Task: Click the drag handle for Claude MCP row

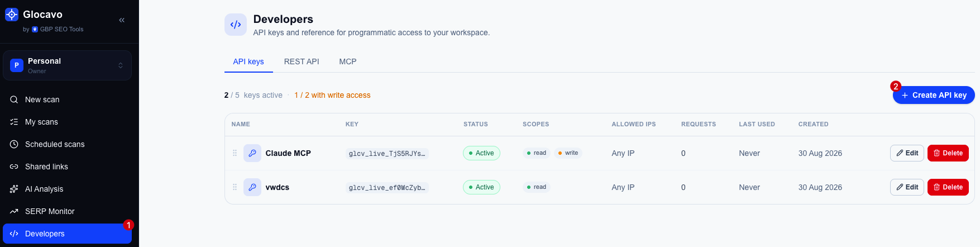Action: (235, 153)
